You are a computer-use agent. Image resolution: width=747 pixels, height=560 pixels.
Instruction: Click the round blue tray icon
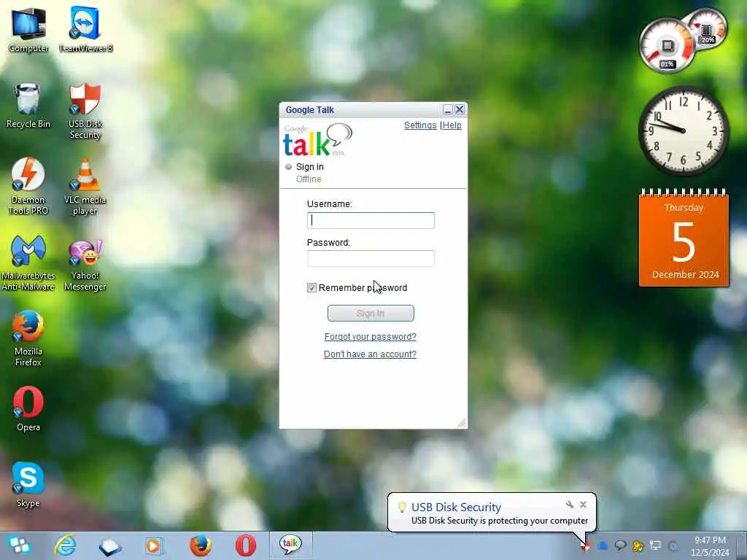pos(673,546)
